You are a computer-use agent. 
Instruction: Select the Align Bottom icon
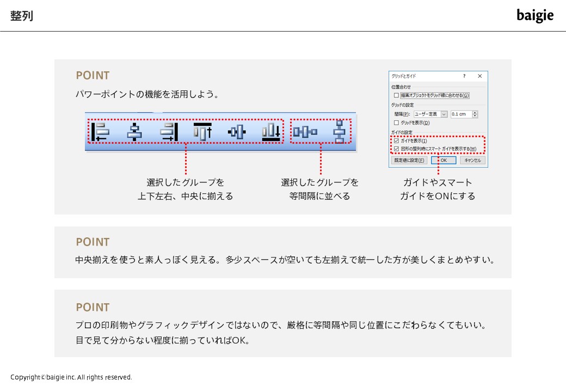pyautogui.click(x=271, y=132)
